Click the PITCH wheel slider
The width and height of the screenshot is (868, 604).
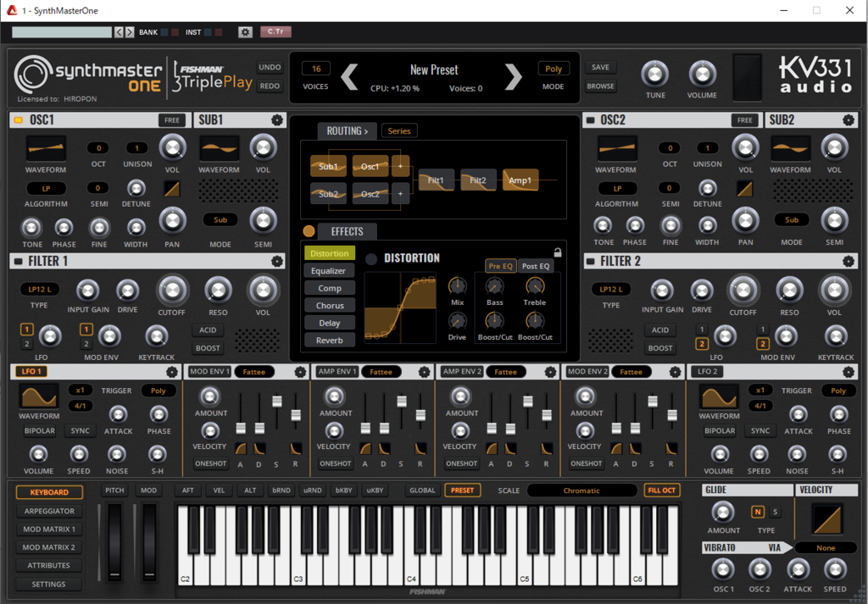point(115,542)
